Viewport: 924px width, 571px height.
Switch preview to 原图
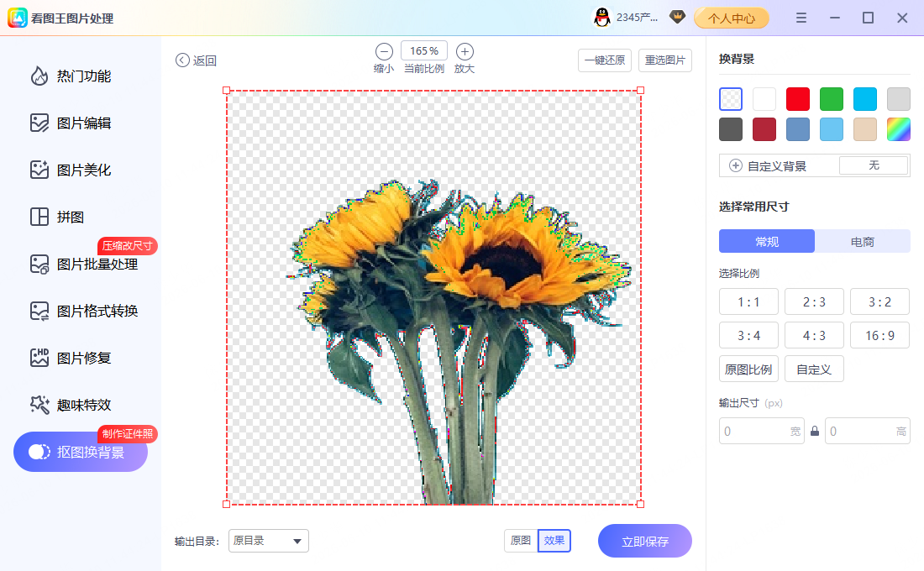click(x=521, y=541)
